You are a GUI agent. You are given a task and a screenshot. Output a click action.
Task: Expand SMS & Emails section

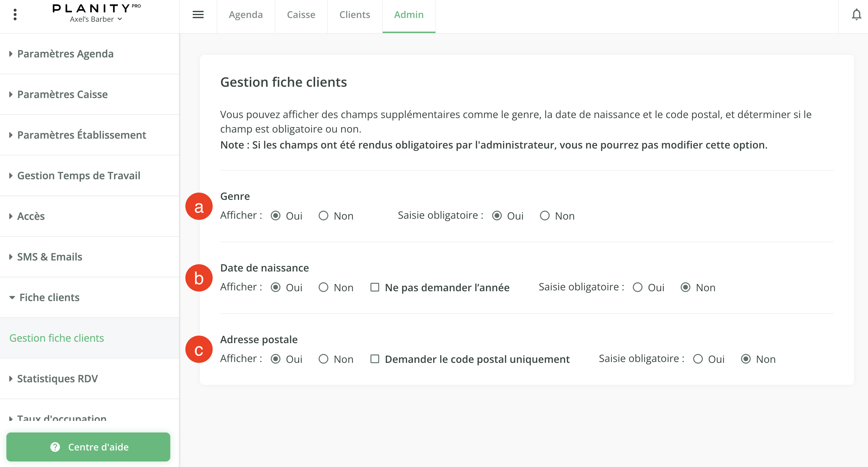(x=50, y=257)
